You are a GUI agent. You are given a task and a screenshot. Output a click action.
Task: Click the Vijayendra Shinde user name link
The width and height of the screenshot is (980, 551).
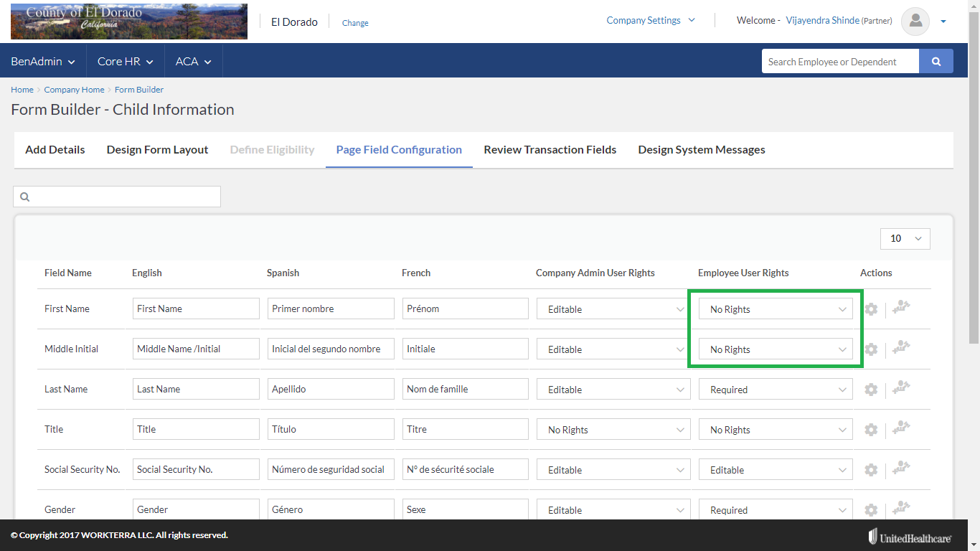pos(822,20)
